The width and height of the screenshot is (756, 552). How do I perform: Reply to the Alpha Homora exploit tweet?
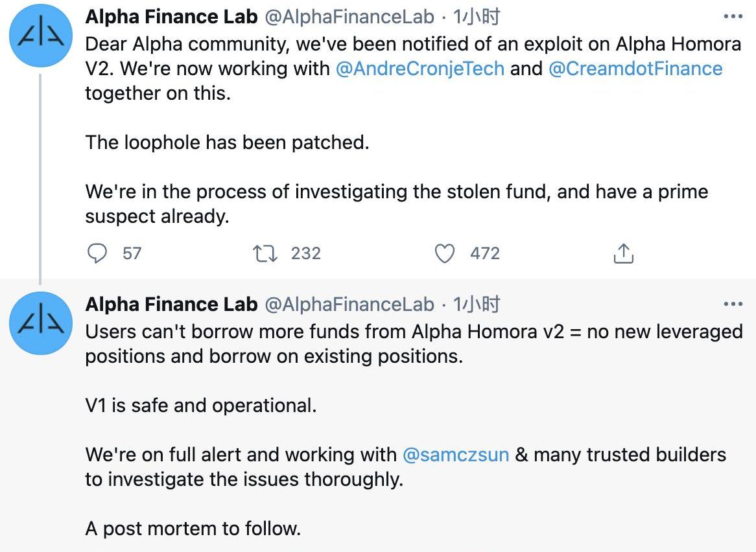[97, 253]
